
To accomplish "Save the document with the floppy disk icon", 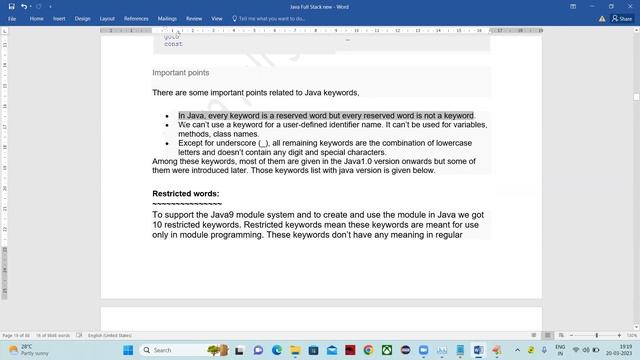I will pyautogui.click(x=11, y=7).
